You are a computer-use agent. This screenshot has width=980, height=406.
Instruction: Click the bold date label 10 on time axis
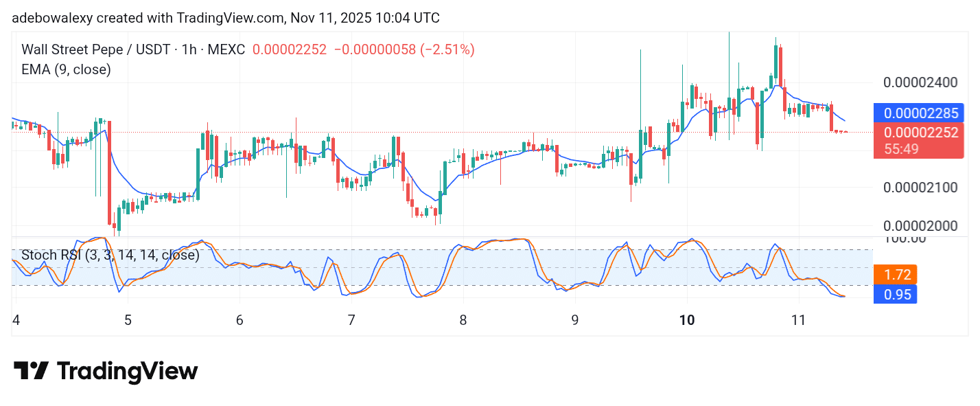pos(688,321)
